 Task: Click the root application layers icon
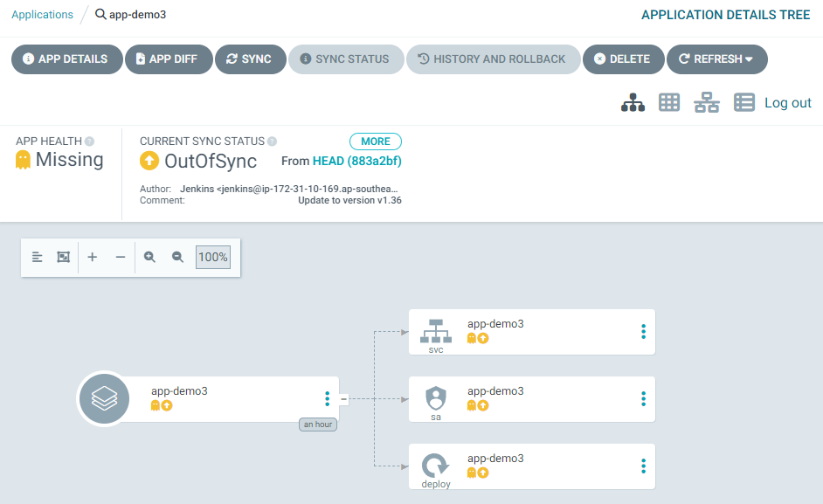[x=105, y=399]
